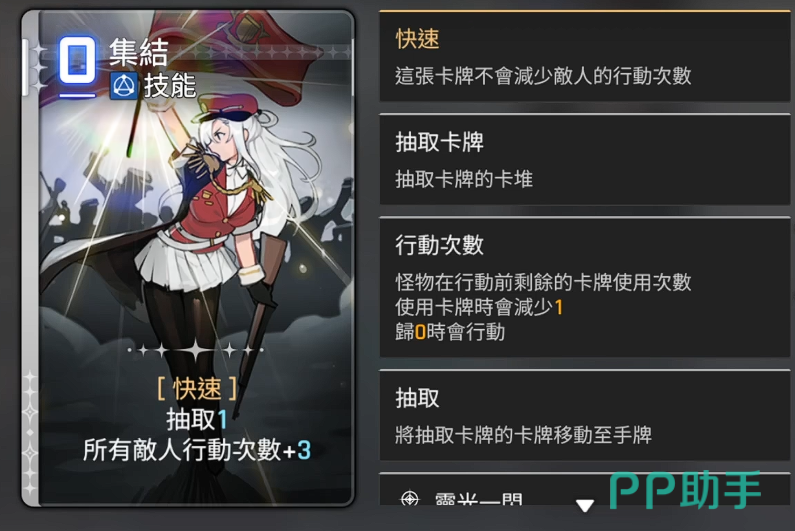Open the 行動次數 description panel
Viewport: 795px width, 531px height.
click(x=585, y=288)
